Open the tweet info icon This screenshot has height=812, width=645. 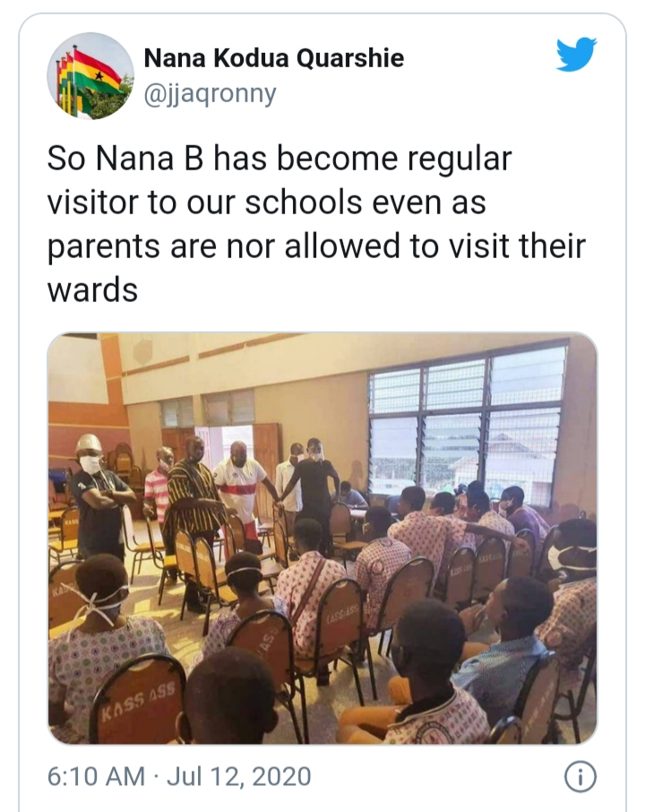click(x=580, y=776)
